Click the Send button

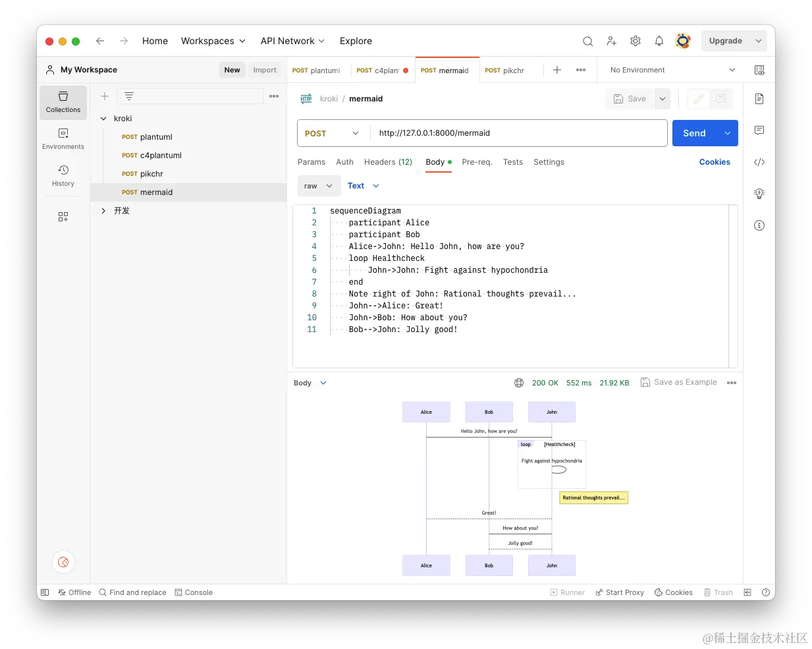695,133
